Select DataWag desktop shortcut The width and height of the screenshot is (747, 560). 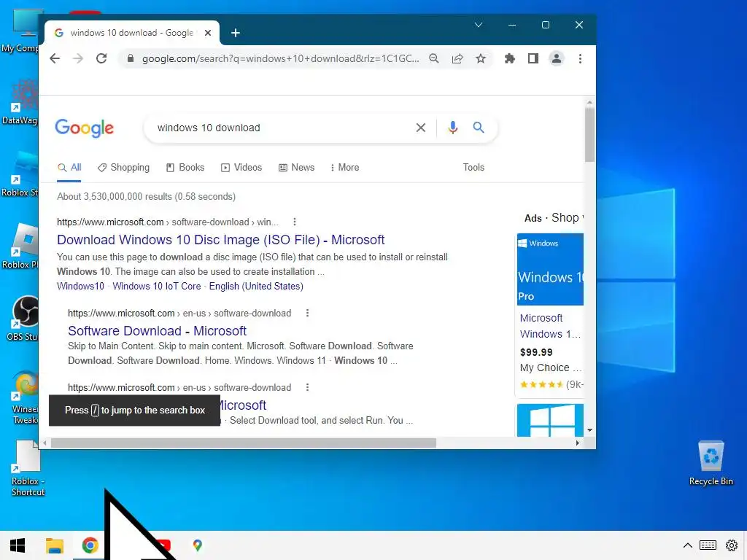[x=20, y=102]
